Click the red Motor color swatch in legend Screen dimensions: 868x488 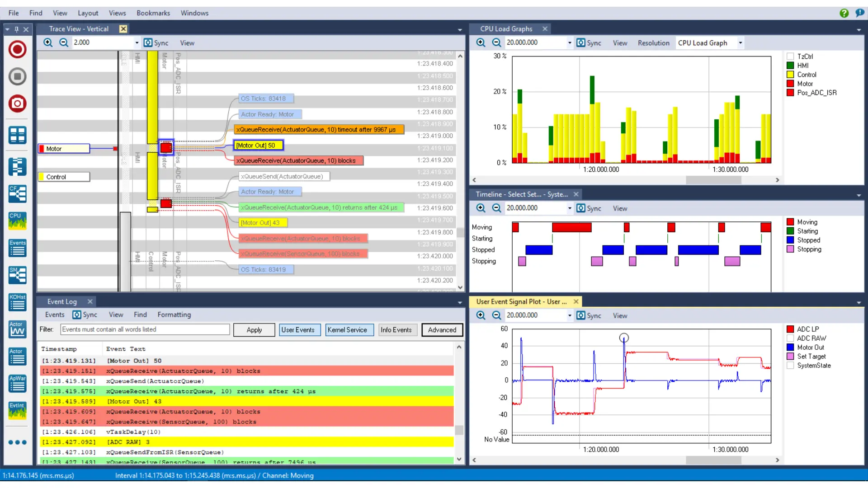(790, 84)
